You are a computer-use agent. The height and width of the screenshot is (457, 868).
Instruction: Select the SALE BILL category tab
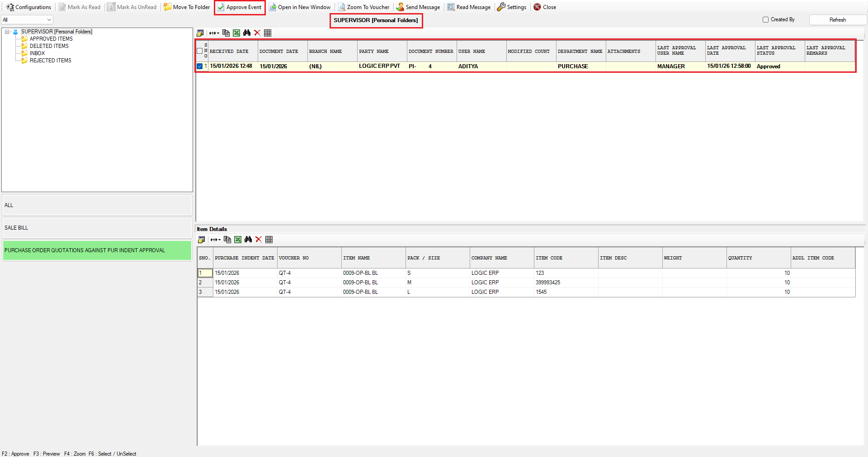coord(97,228)
